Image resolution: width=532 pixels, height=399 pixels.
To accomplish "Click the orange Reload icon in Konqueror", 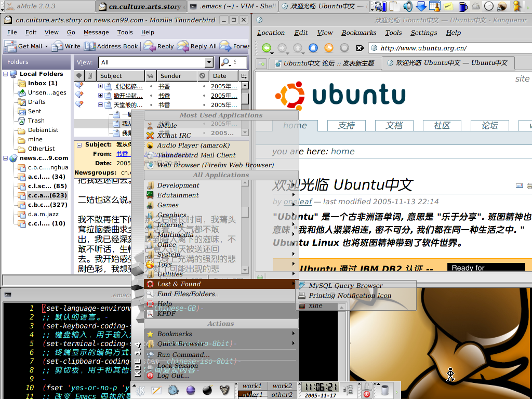I will [329, 48].
